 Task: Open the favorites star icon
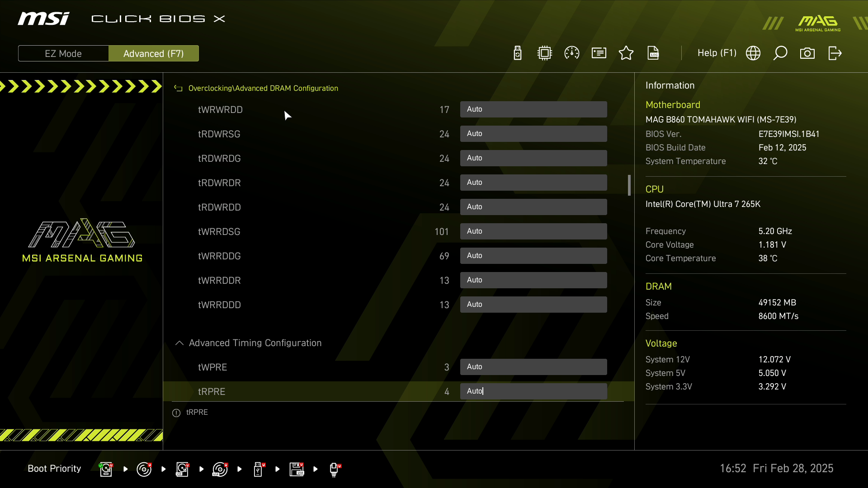626,53
